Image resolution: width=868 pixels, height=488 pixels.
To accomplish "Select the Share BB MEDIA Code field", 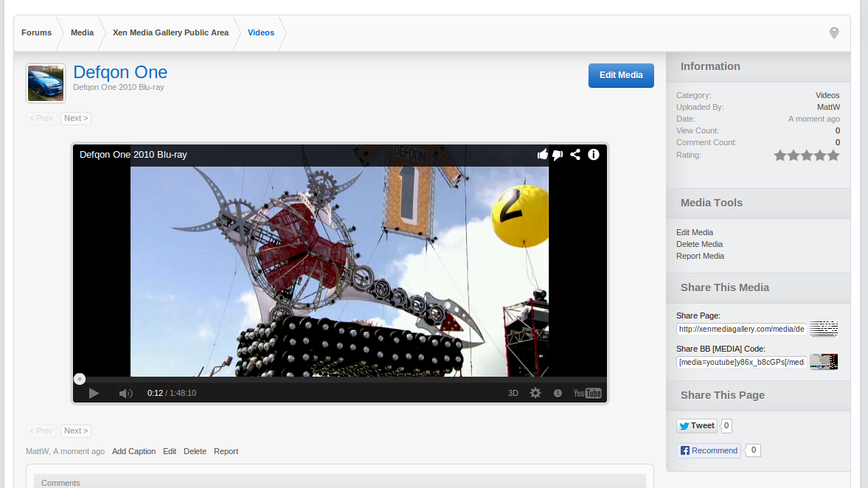I will (x=741, y=363).
